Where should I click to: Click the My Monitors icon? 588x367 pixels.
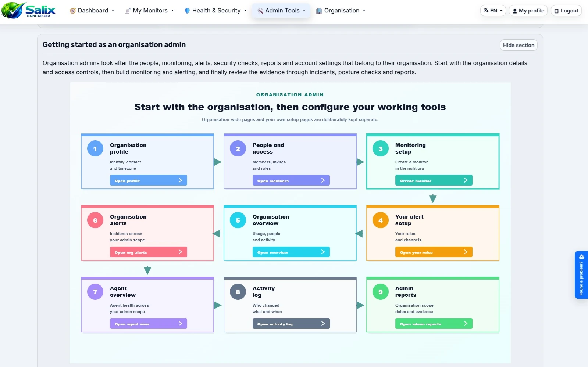(x=128, y=11)
